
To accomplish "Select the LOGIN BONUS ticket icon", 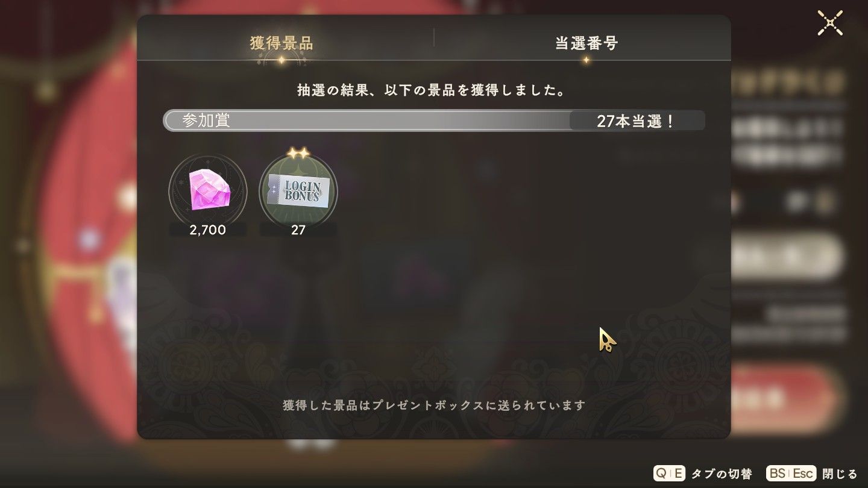I will coord(298,190).
